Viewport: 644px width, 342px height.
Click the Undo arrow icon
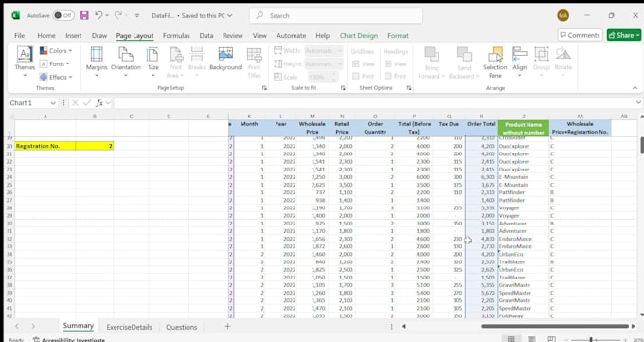(98, 15)
